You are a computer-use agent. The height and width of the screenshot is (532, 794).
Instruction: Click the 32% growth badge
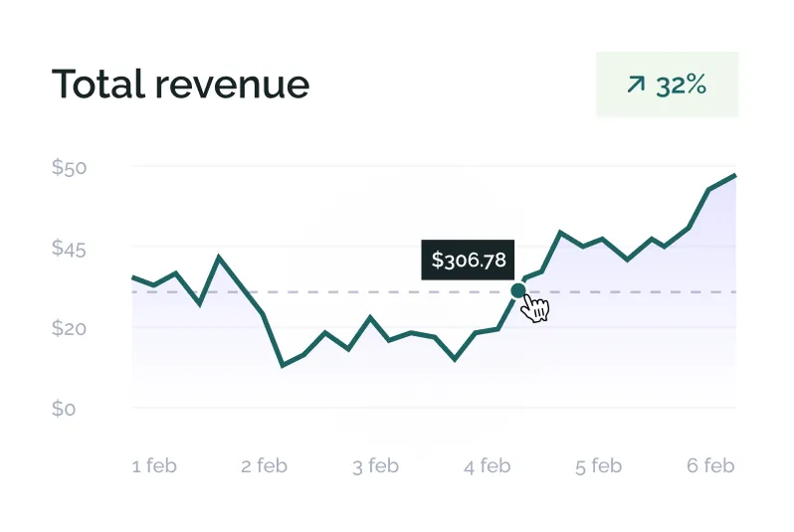tap(667, 85)
